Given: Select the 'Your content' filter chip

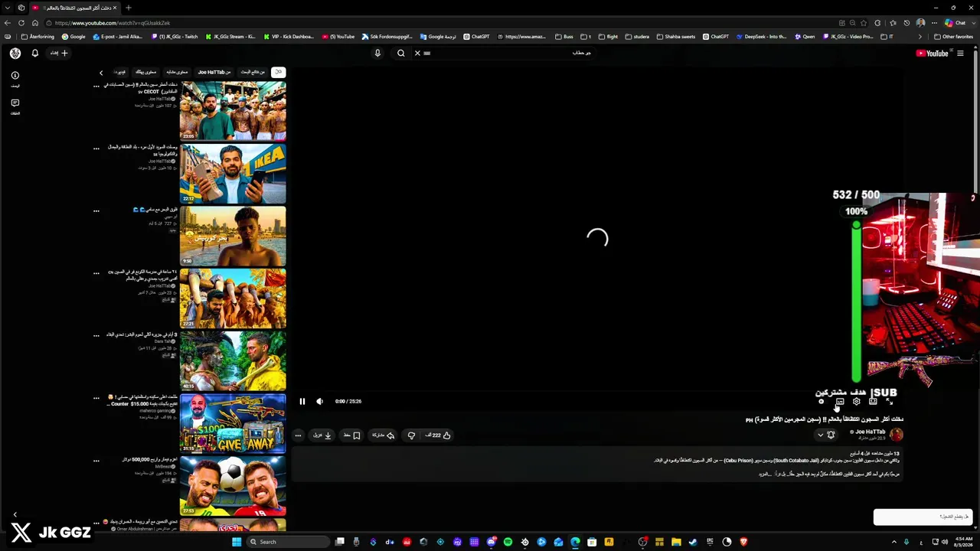Looking at the screenshot, I should click(145, 72).
